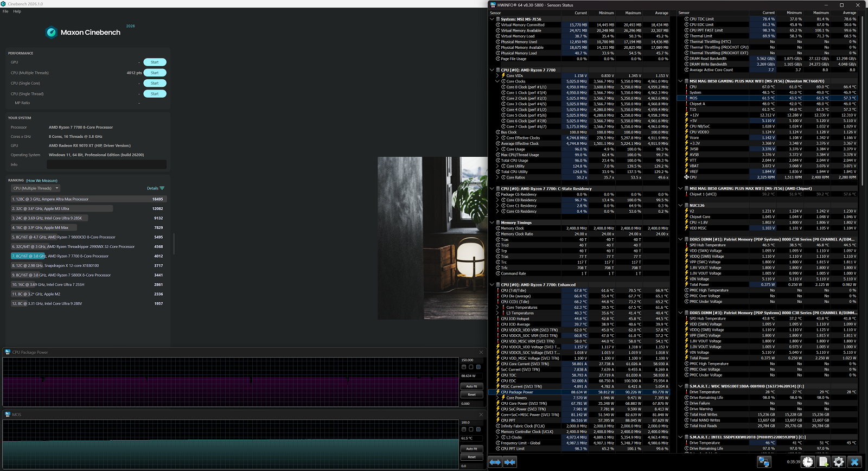Open the CPU (Multiple Threads) ranking dropdown
Image resolution: width=868 pixels, height=471 pixels.
(35, 188)
